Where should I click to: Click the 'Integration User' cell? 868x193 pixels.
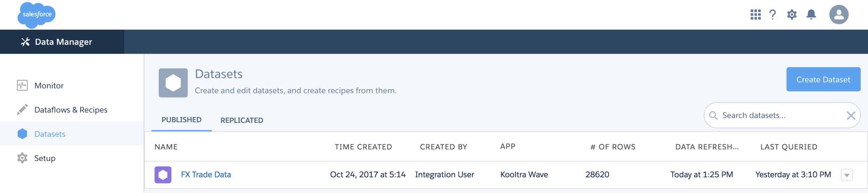(x=444, y=175)
